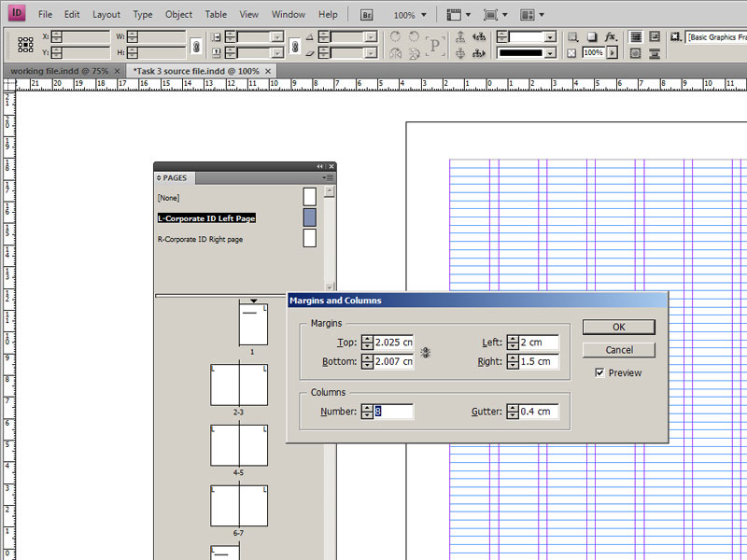Viewport: 747px width, 560px height.
Task: Select the jump object text wrap icon
Action: tap(655, 53)
